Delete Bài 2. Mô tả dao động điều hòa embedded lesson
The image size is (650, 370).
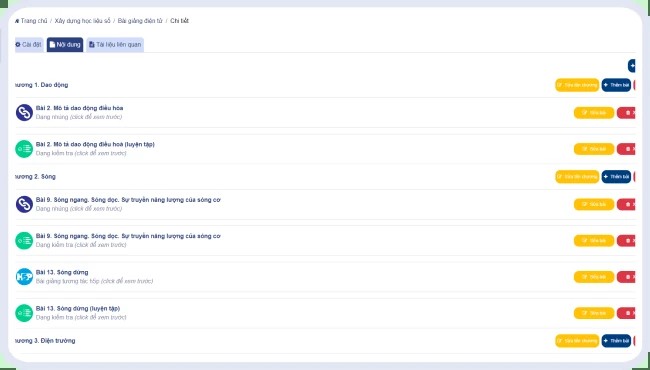click(626, 113)
